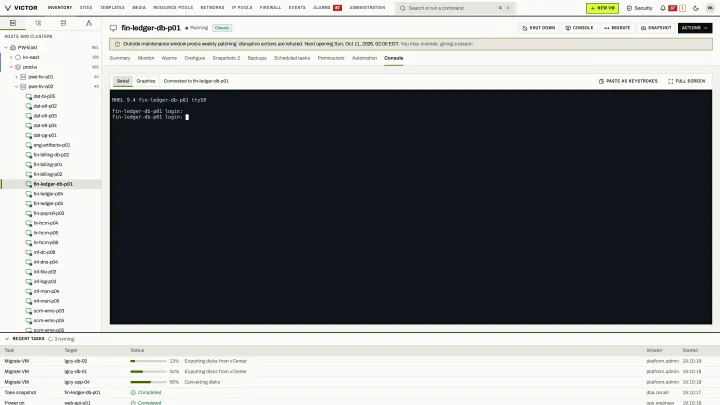Click the Classic tag next to VM name

[x=222, y=28]
